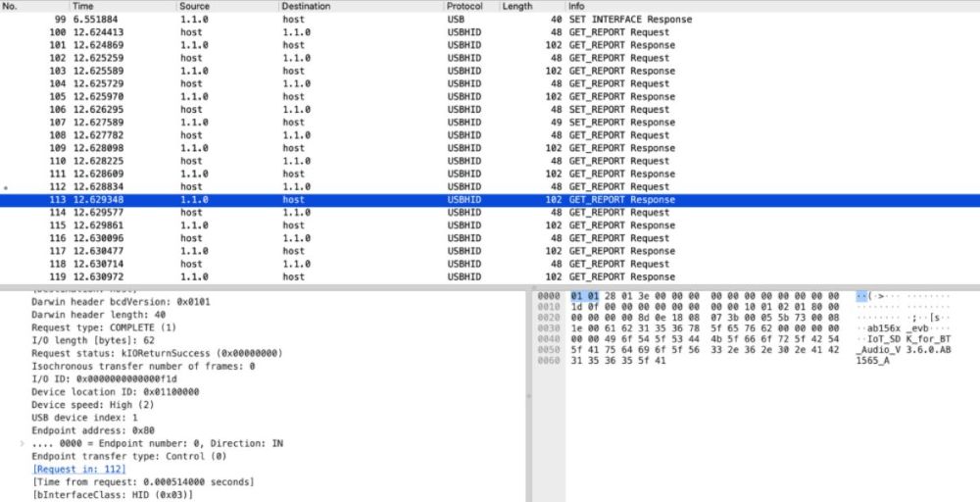Click the Destination column header
Viewport: 980px width, 502px height.
pos(306,6)
